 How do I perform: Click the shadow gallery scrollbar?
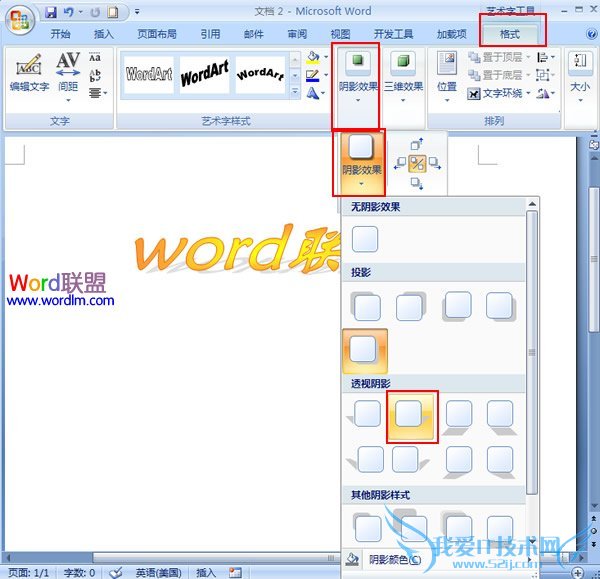pos(532,352)
